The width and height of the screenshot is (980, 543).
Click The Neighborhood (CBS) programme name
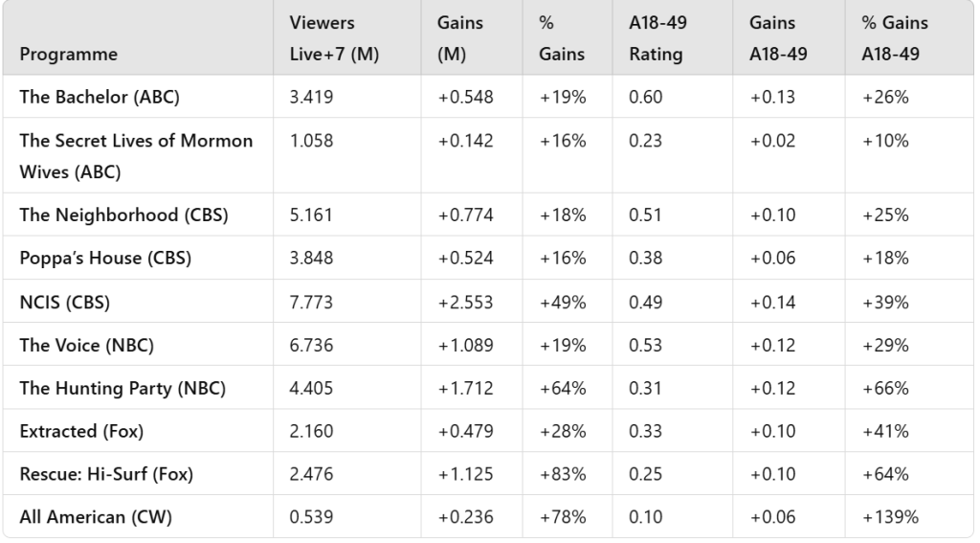tap(123, 215)
